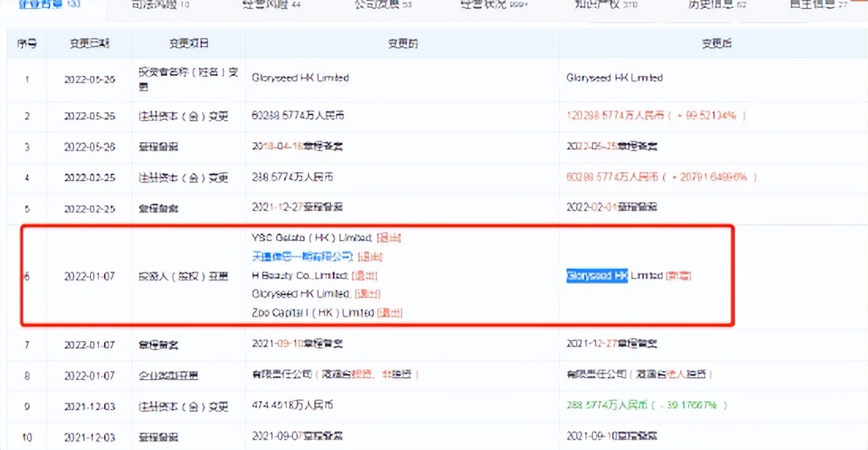
Task: Click the 变更后 column header
Action: pos(716,43)
